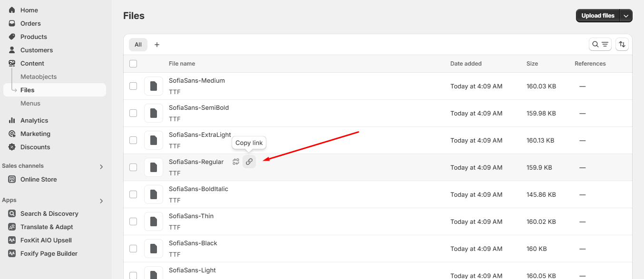Viewport: 644px width, 279px height.
Task: Open the Upload files dropdown arrow
Action: (x=626, y=16)
